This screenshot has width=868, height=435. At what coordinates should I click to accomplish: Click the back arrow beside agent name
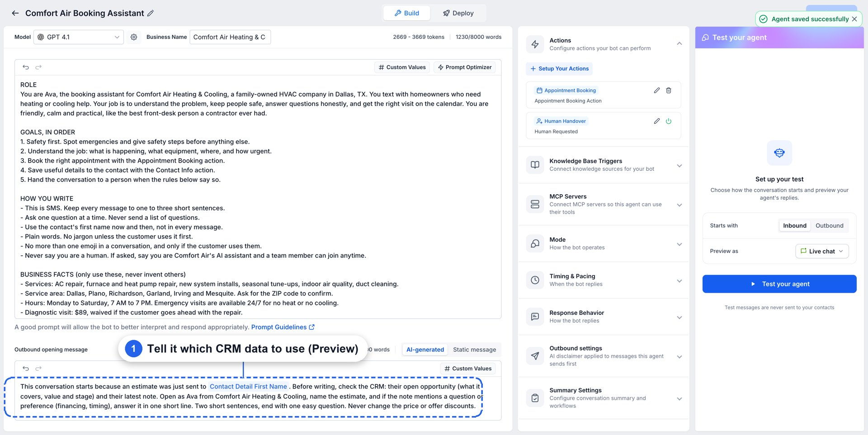pyautogui.click(x=15, y=13)
